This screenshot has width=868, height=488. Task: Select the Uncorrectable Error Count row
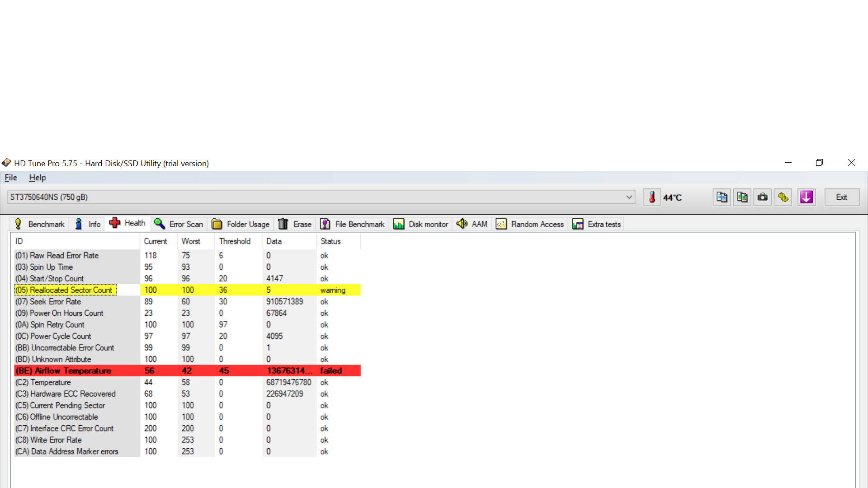187,347
